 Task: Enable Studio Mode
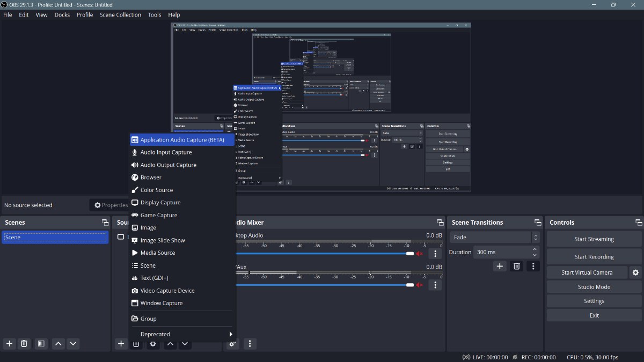[x=594, y=287]
